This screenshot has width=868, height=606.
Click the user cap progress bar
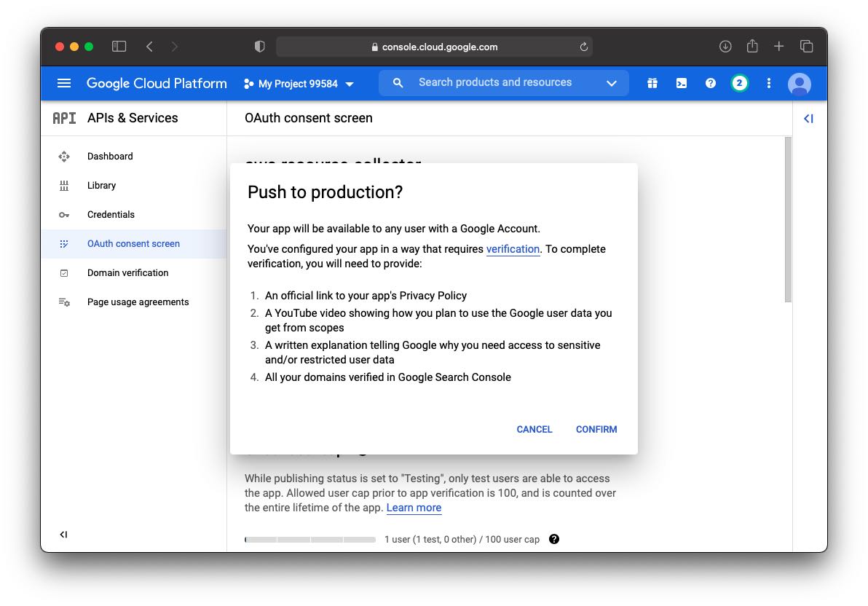click(x=310, y=540)
